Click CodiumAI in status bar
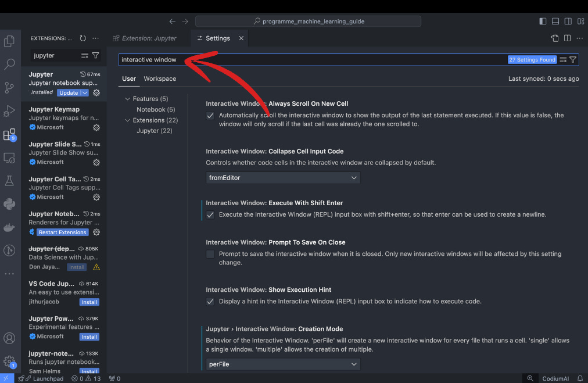 point(555,378)
